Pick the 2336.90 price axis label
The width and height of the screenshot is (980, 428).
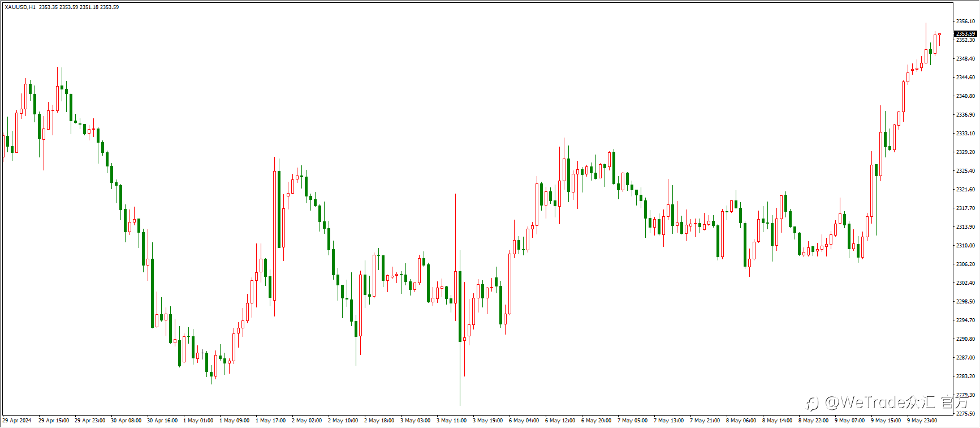coord(965,115)
